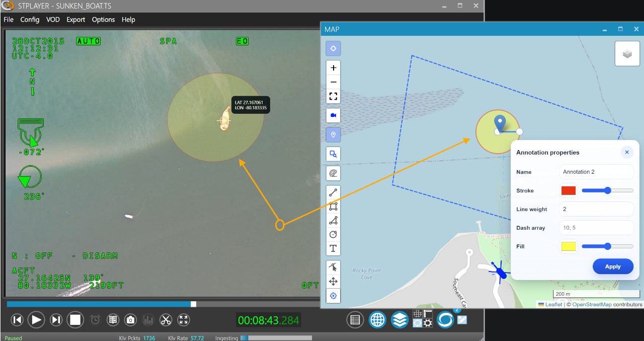Toggle video fullscreen expand icon

(184, 319)
